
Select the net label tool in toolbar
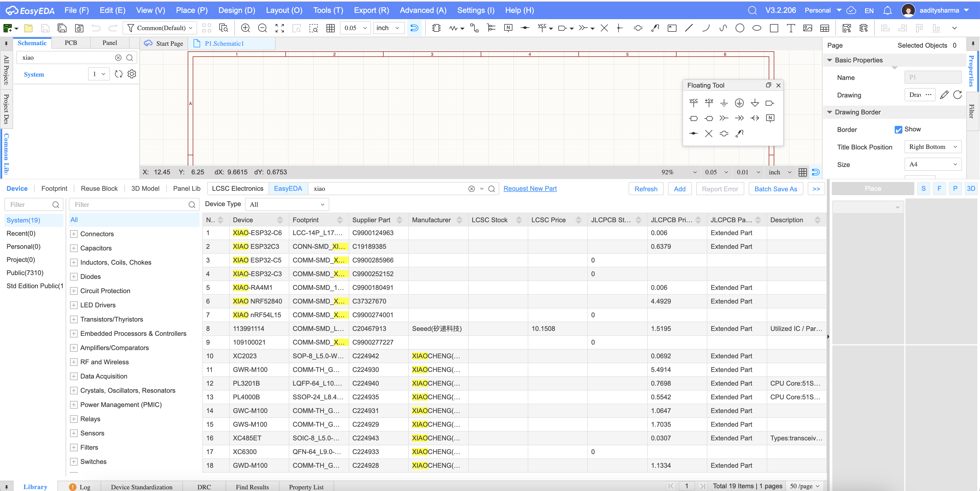tap(508, 28)
